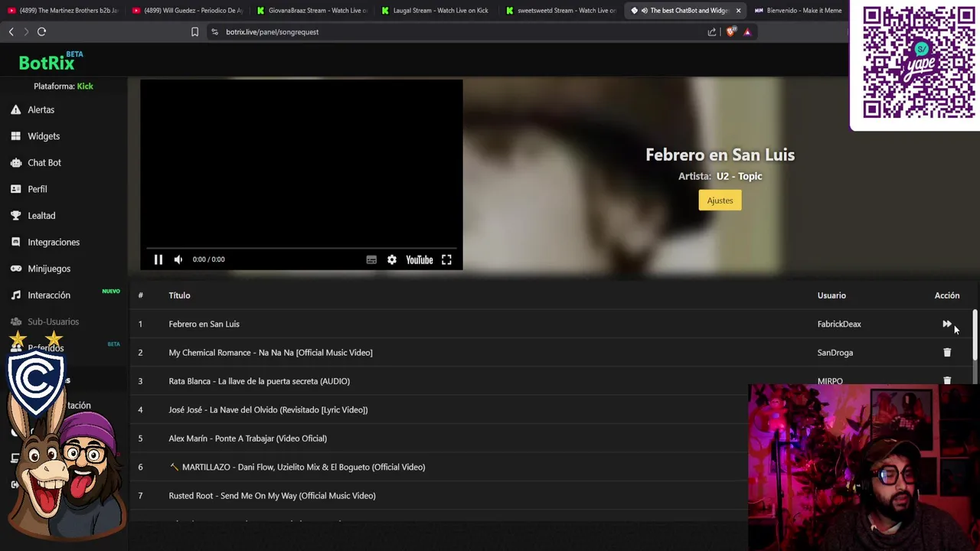Screen dimensions: 980x551
Task: Switch to GiovanaBraaz Stream Kick tab
Action: click(312, 11)
